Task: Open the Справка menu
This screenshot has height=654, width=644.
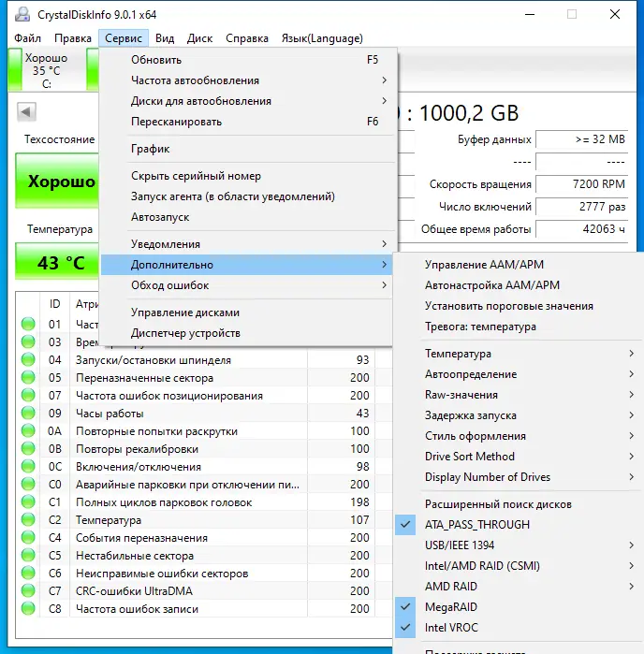Action: (x=247, y=38)
